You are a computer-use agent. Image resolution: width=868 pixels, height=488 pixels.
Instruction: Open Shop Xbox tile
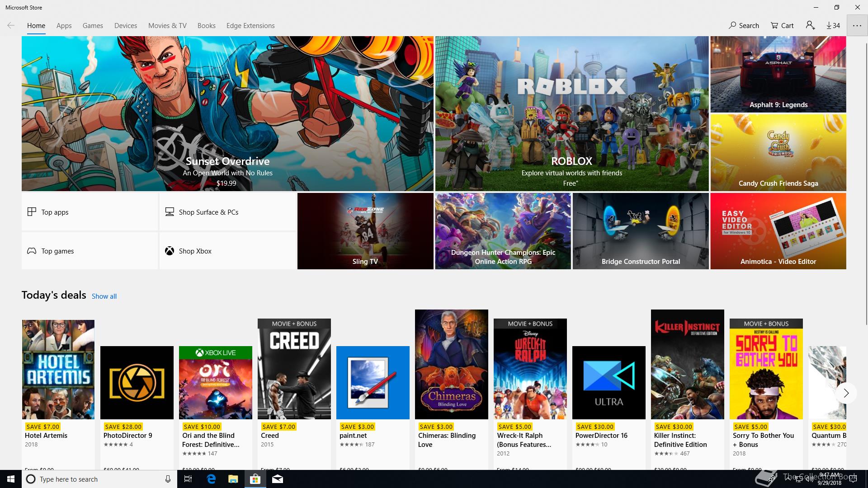227,251
